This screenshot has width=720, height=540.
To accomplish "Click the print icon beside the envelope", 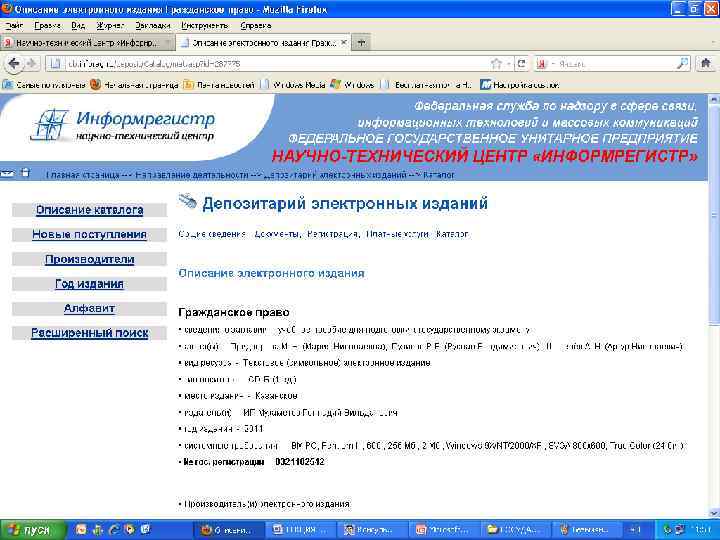I will coord(26,173).
